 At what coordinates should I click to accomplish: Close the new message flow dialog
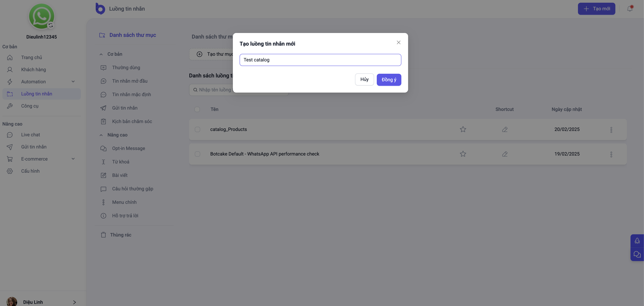[398, 42]
